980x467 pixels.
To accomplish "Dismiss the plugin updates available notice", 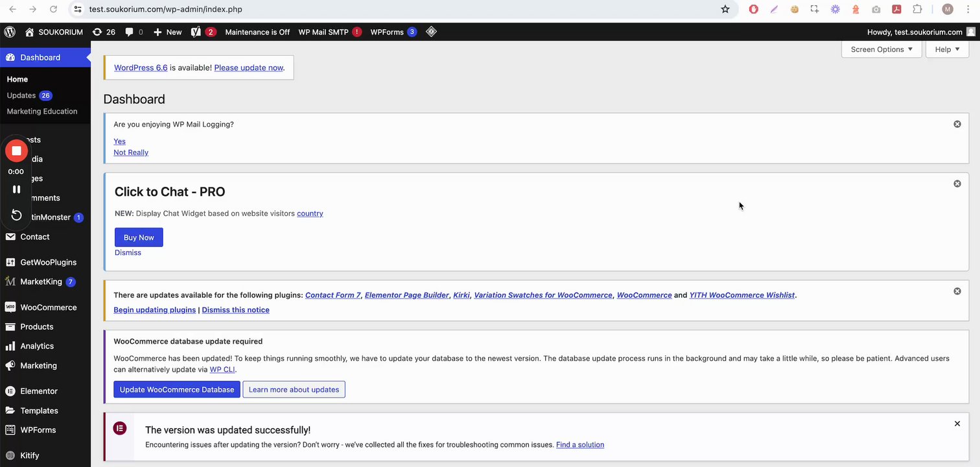I will click(957, 291).
